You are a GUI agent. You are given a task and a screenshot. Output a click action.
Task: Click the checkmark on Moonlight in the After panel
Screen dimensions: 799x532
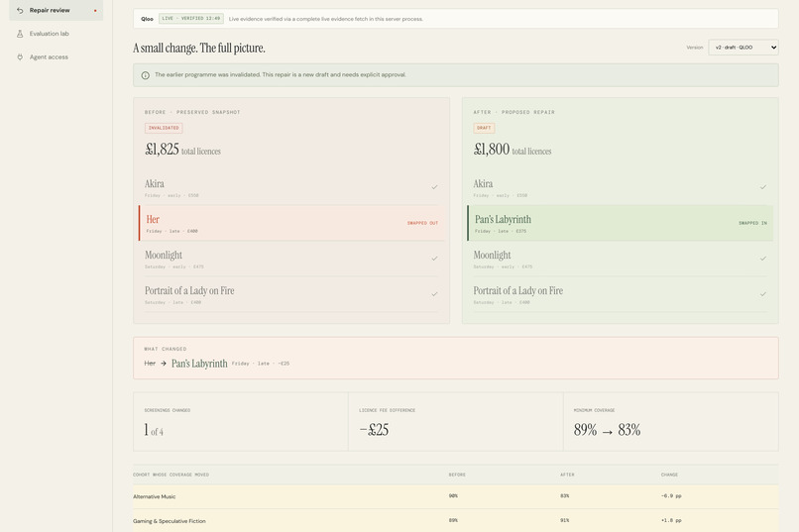[x=763, y=259]
